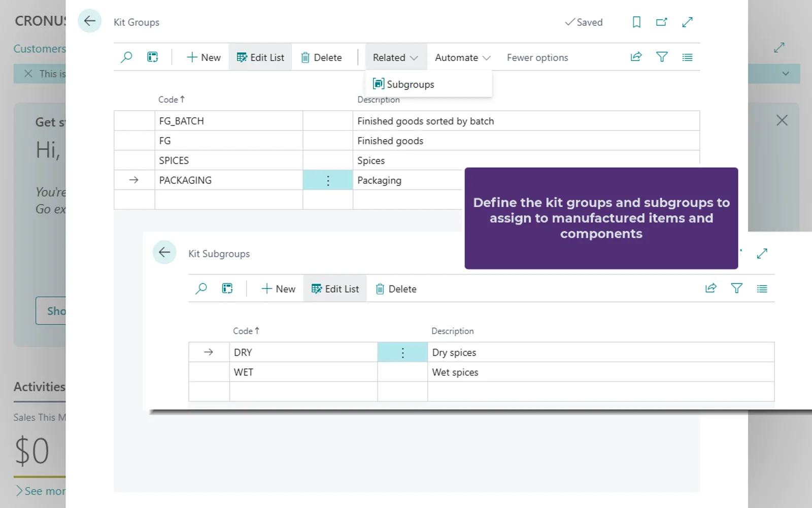Open Customers link in background page
Viewport: 812px width, 508px height.
[39, 49]
